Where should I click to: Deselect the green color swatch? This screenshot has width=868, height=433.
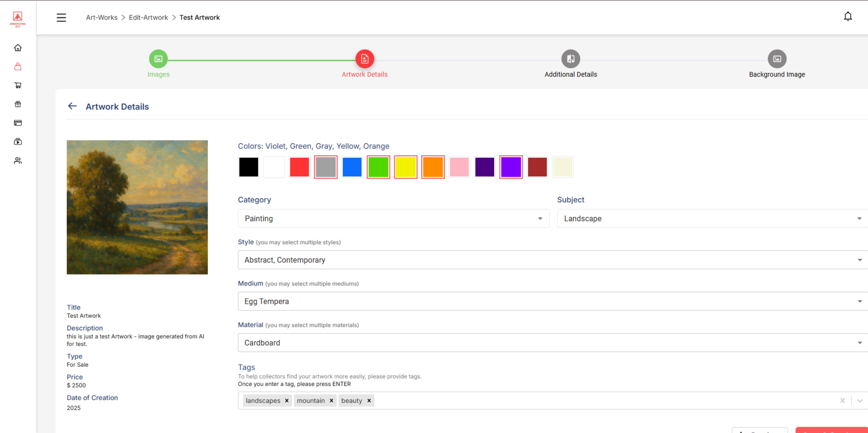[378, 167]
